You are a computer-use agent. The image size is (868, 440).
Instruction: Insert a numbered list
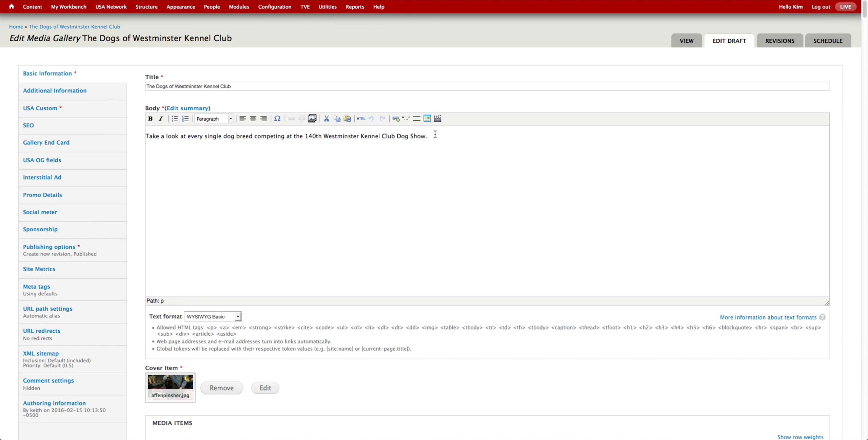pyautogui.click(x=185, y=119)
